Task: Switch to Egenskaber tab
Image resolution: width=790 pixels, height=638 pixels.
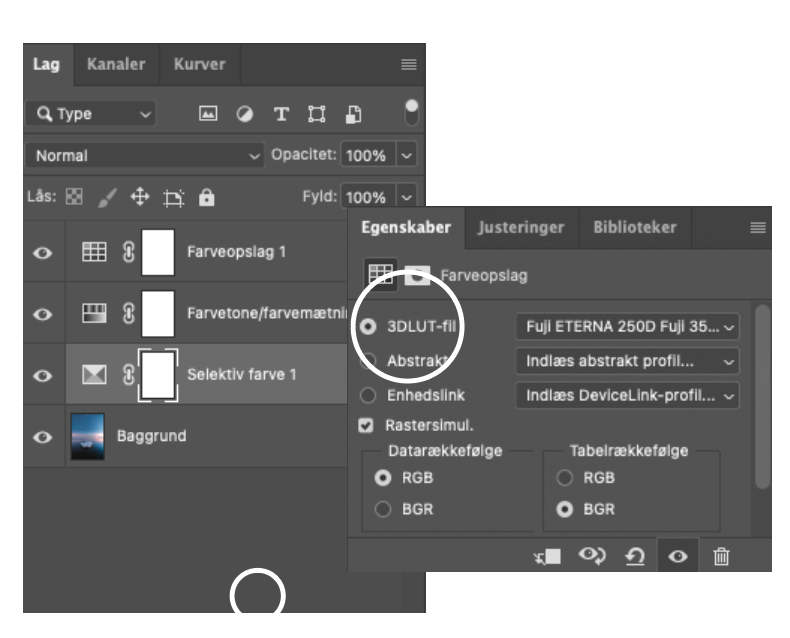Action: pyautogui.click(x=406, y=227)
